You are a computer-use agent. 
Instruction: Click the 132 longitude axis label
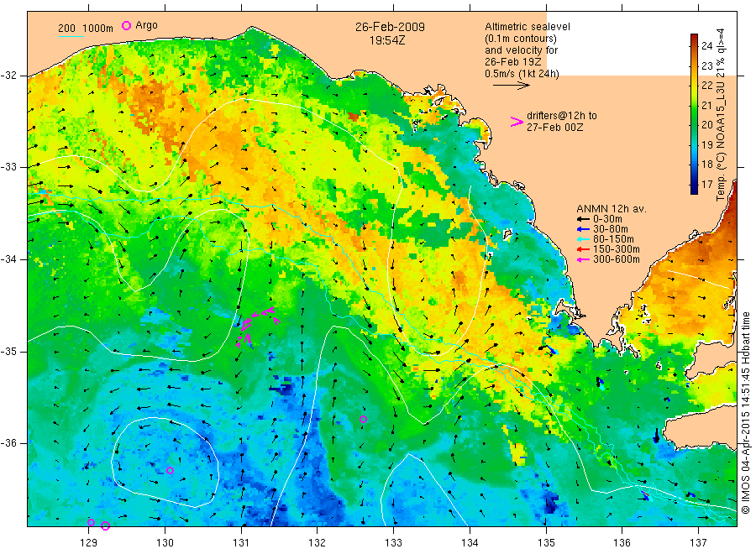coord(318,543)
